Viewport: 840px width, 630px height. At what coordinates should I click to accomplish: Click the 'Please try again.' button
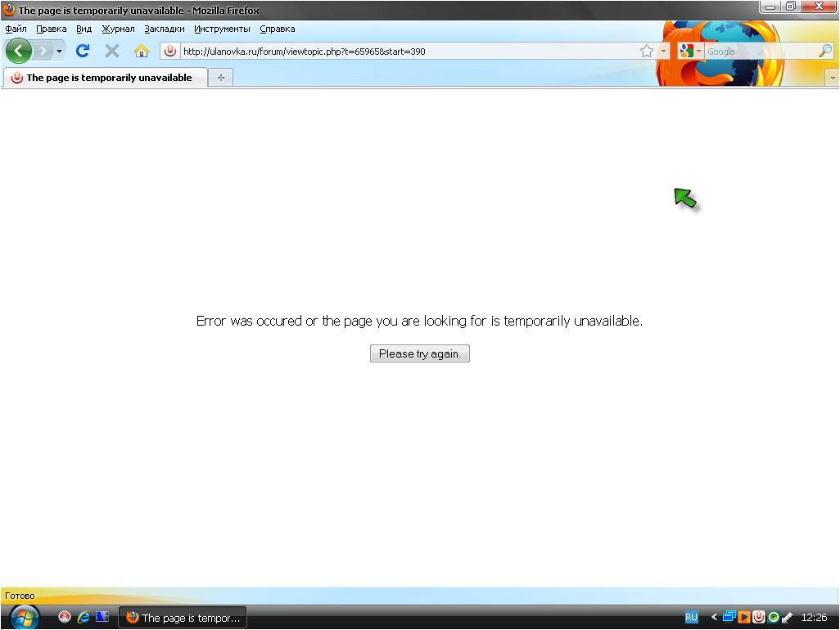tap(420, 353)
